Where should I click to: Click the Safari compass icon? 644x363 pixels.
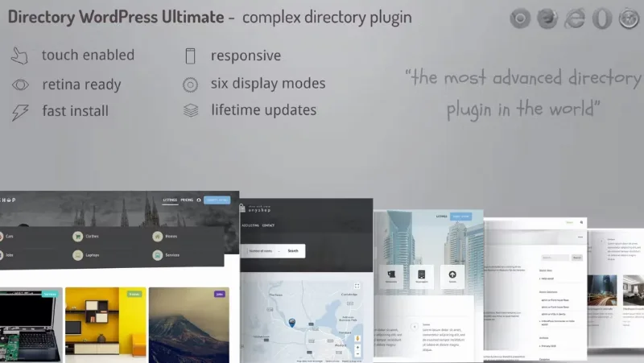(x=629, y=19)
